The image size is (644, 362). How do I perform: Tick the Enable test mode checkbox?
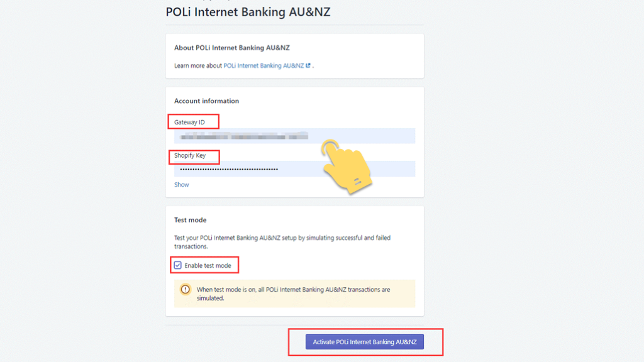(177, 265)
